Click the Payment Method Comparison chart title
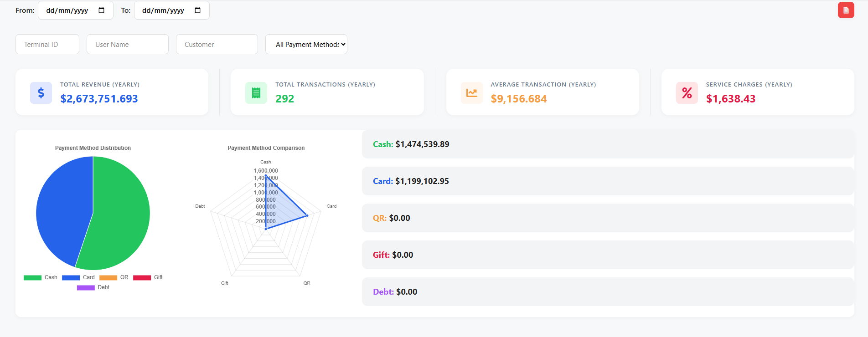The height and width of the screenshot is (337, 868). click(x=266, y=148)
